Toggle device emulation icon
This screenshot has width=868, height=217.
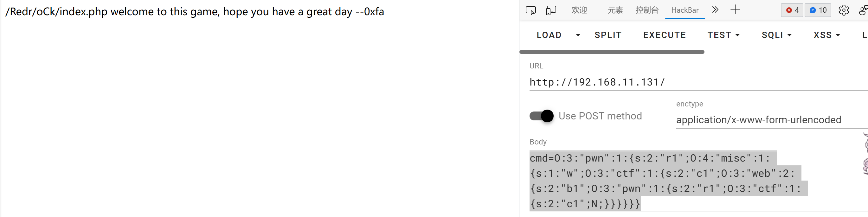(x=551, y=10)
